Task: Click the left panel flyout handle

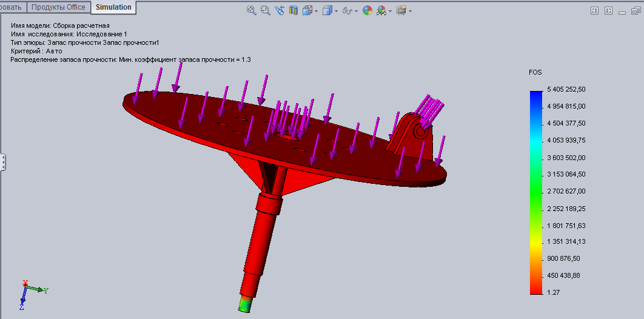Action: coord(3,163)
